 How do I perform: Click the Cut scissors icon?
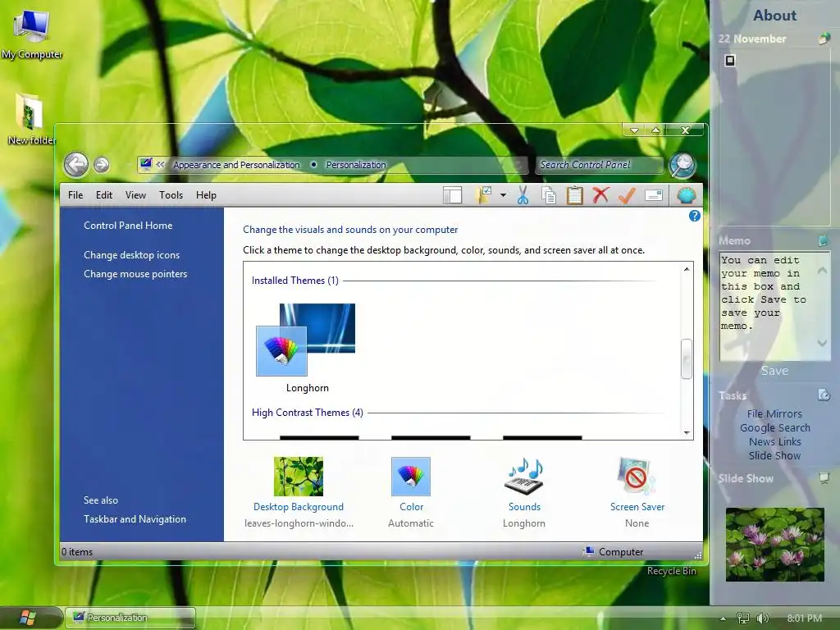(523, 195)
